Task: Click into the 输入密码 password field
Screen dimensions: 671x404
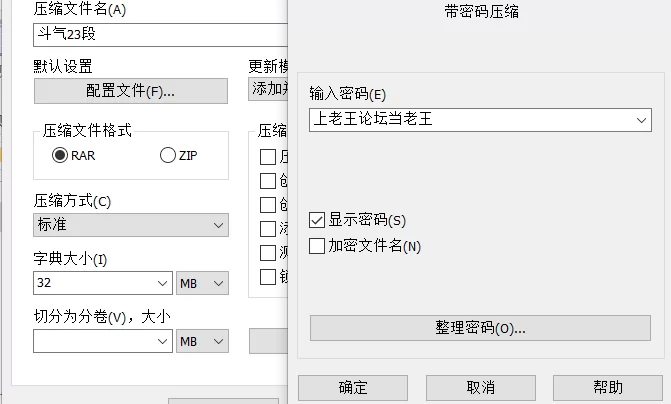Action: click(x=470, y=120)
